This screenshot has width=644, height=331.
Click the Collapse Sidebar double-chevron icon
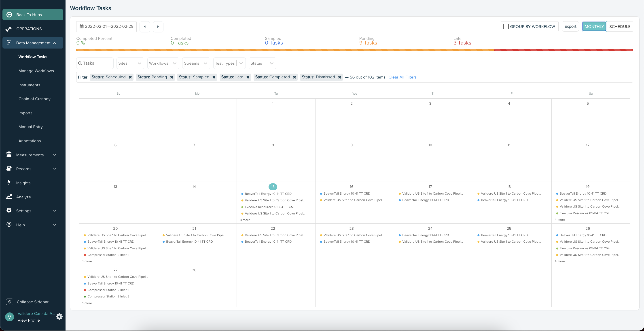point(9,302)
